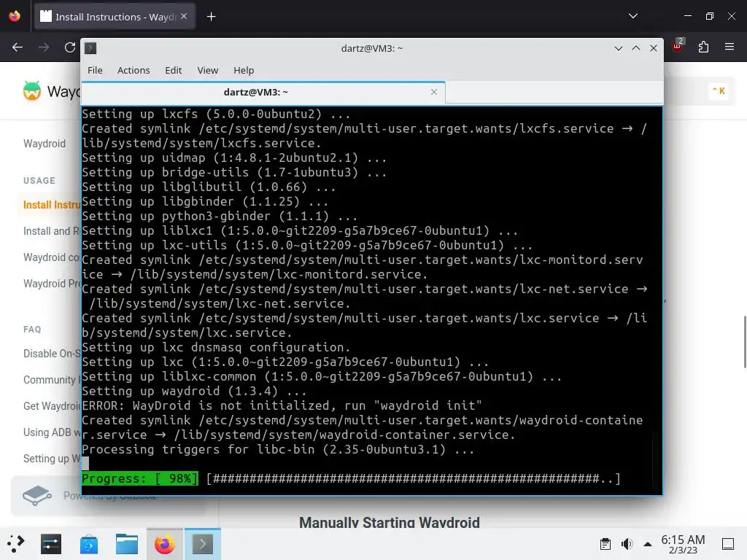Click the show desktop button
Screen dimensions: 747x560
[x=728, y=544]
